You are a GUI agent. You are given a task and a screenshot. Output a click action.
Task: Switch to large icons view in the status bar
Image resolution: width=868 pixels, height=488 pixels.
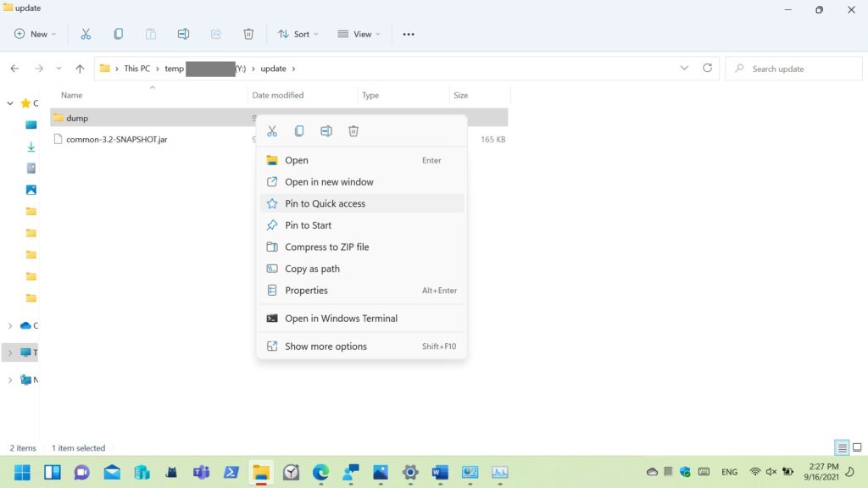tap(857, 447)
